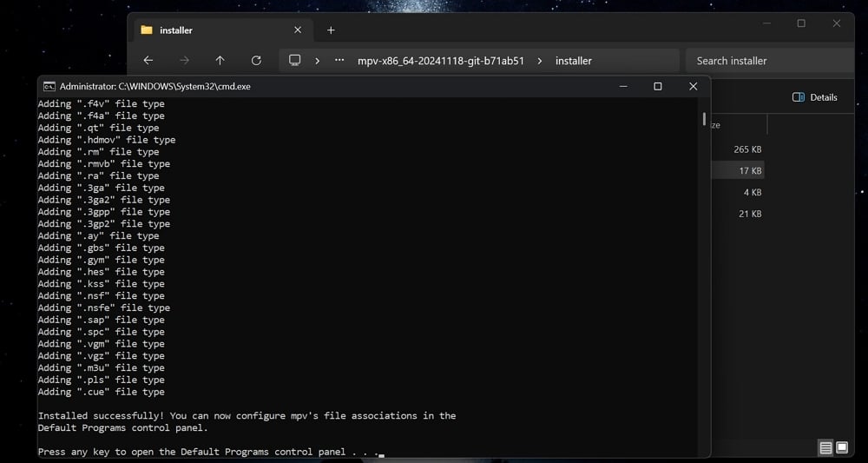The image size is (868, 463).
Task: Select the 265 KB file row
Action: point(738,149)
